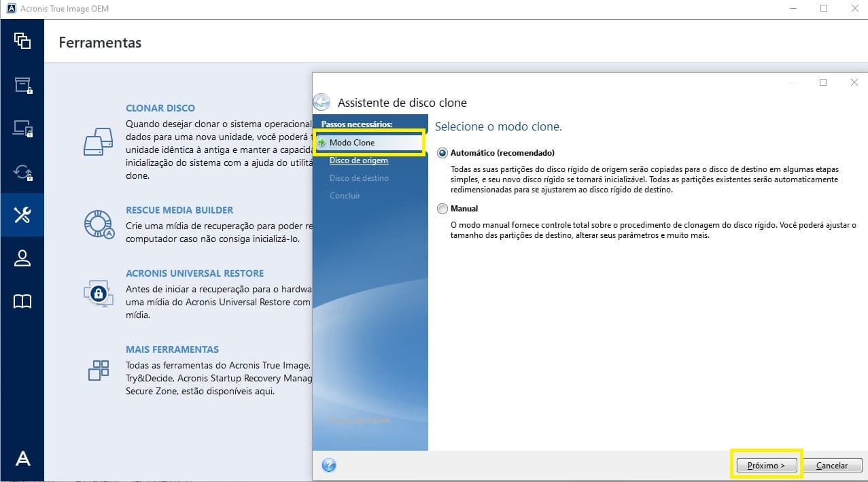Open the Help book sidebar icon
The width and height of the screenshot is (868, 482).
click(x=22, y=301)
